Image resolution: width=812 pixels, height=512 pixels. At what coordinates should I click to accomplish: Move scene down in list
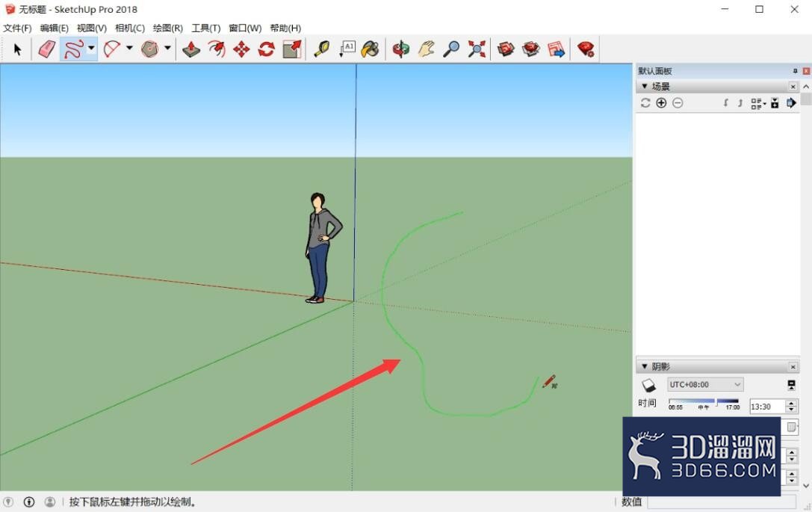point(726,103)
